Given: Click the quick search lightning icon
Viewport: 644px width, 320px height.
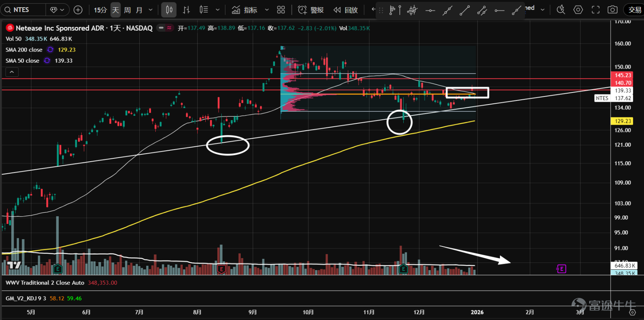Looking at the screenshot, I should click(561, 10).
